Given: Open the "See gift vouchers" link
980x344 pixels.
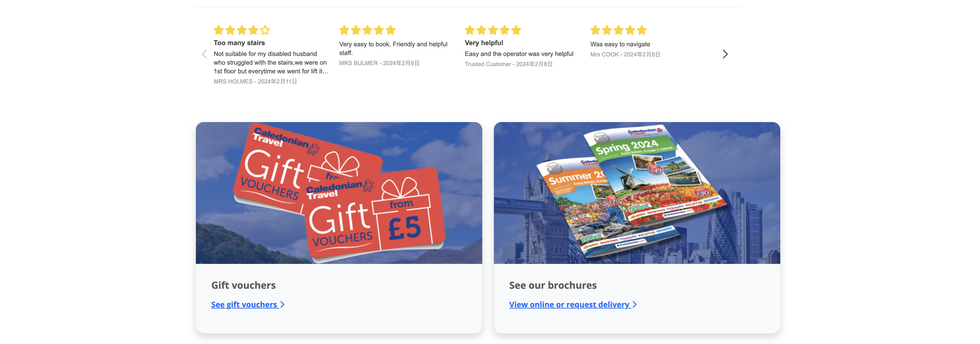Looking at the screenshot, I should click(248, 304).
